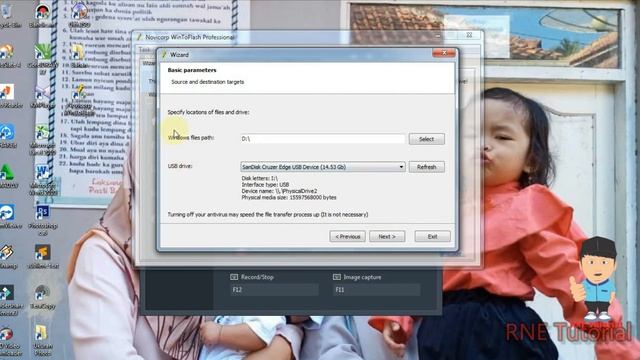Click the Record/Stop F12 hotkey field
This screenshot has height=360, width=640.
pos(274,290)
